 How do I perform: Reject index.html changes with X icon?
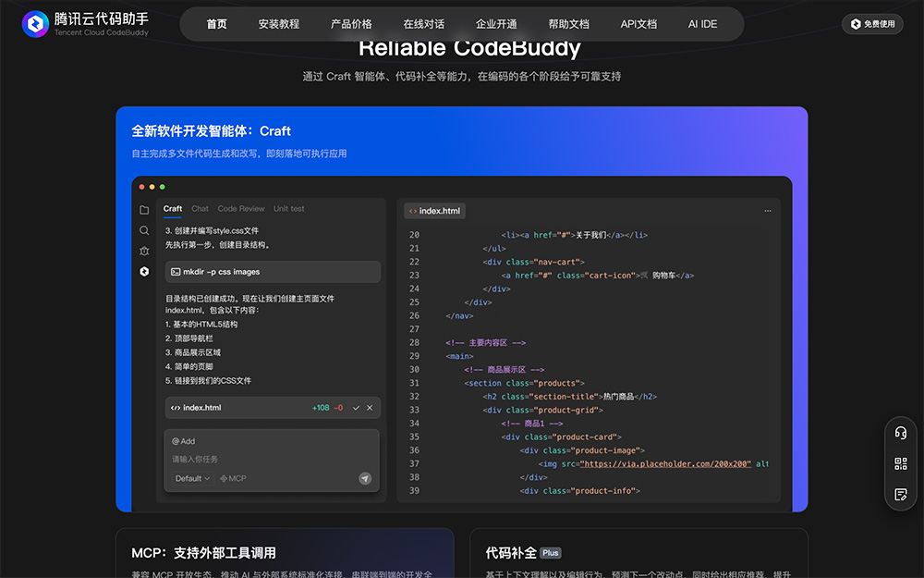click(370, 408)
